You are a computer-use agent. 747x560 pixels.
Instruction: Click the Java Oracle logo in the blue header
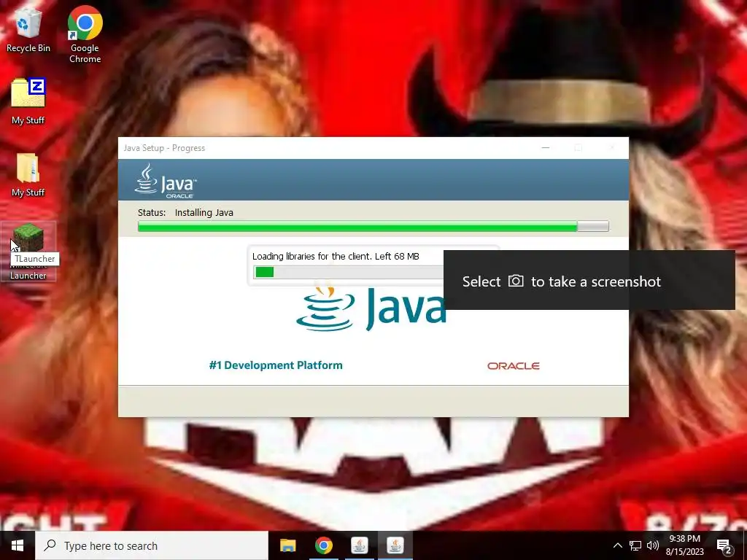pyautogui.click(x=166, y=181)
